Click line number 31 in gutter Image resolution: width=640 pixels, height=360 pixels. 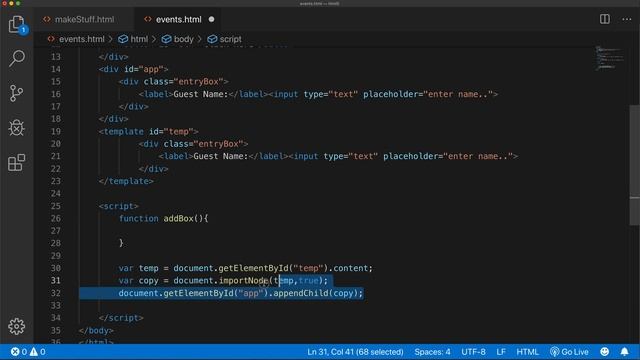click(56, 280)
